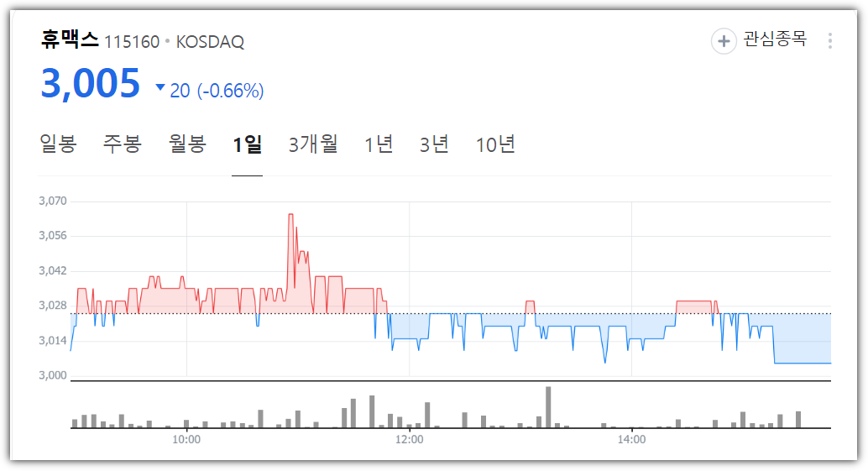Click the 3,042 y-axis label
The image size is (868, 471).
(53, 270)
